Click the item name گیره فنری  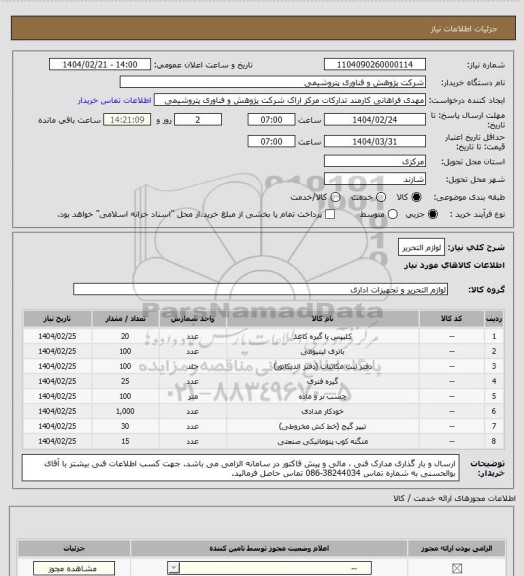[322, 382]
